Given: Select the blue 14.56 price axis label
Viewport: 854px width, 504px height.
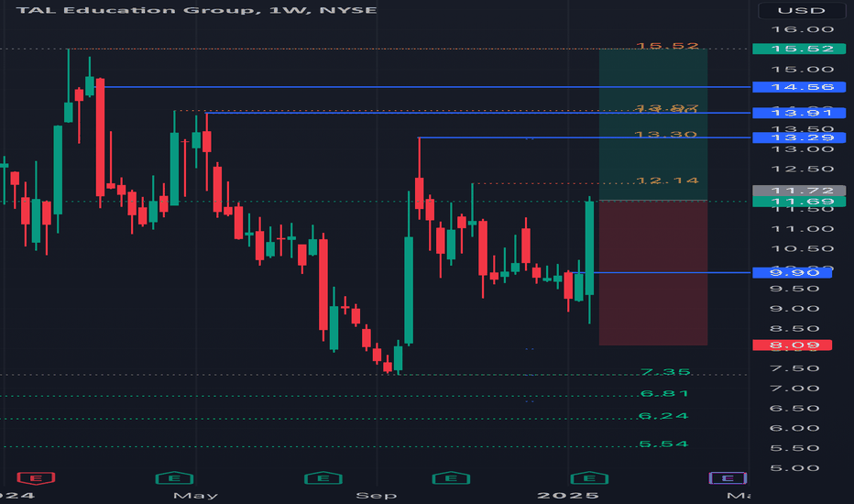Looking at the screenshot, I should click(x=799, y=87).
